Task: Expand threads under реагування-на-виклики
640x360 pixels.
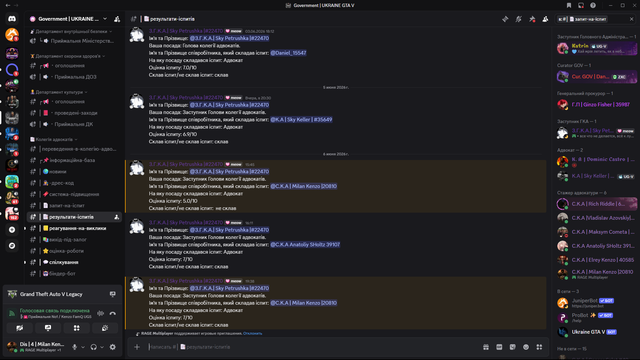Action: 25,229
